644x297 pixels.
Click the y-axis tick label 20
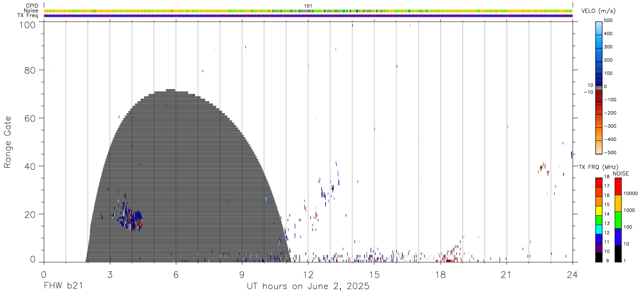[30, 214]
